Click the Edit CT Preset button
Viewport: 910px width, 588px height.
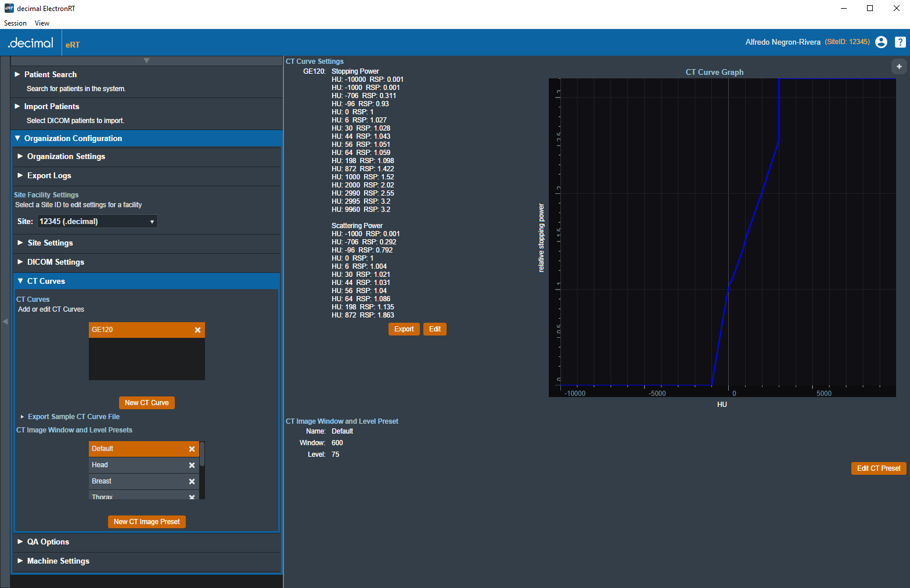point(878,468)
